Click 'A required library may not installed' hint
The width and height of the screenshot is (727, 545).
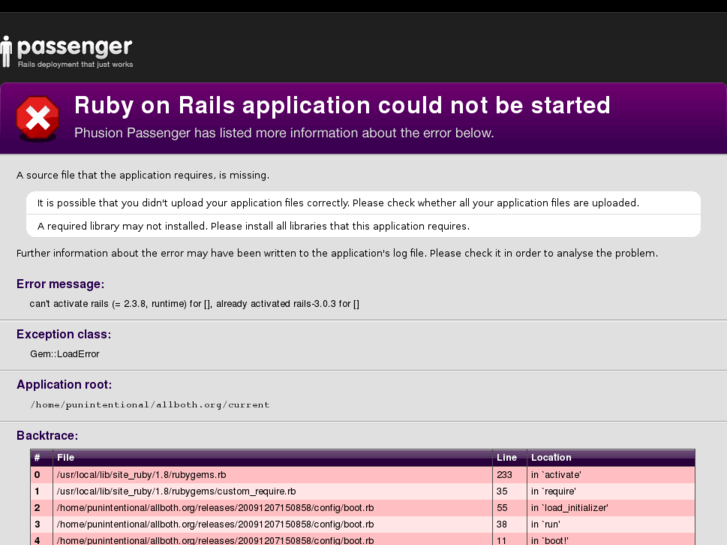(253, 226)
